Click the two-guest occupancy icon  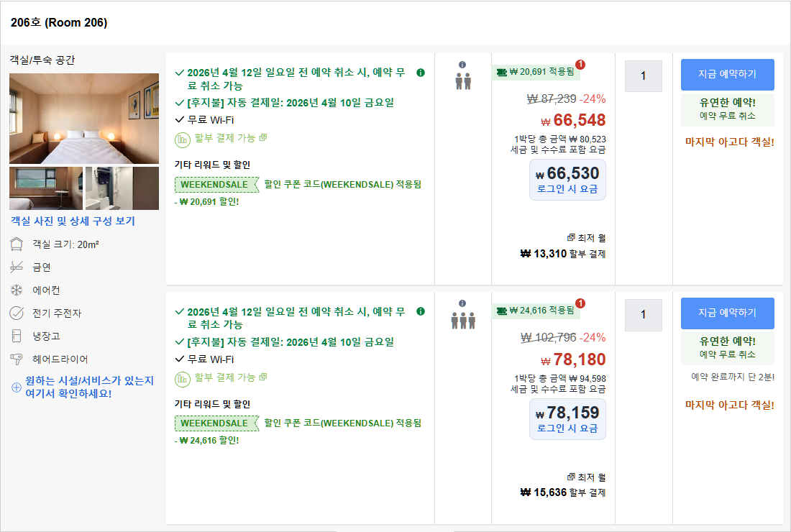pyautogui.click(x=462, y=81)
